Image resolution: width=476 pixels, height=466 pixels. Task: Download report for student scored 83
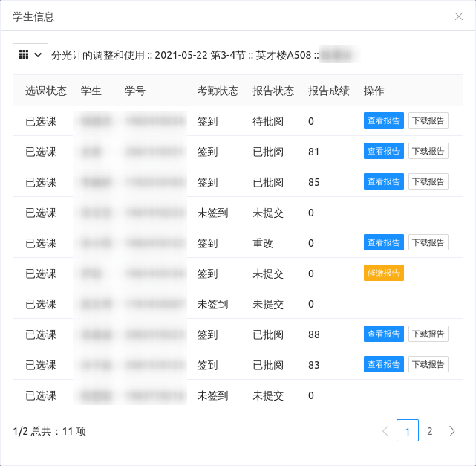point(428,365)
